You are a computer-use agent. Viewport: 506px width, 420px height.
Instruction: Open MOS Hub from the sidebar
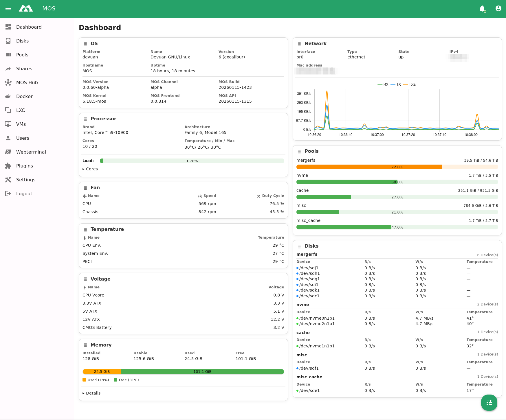[x=27, y=82]
